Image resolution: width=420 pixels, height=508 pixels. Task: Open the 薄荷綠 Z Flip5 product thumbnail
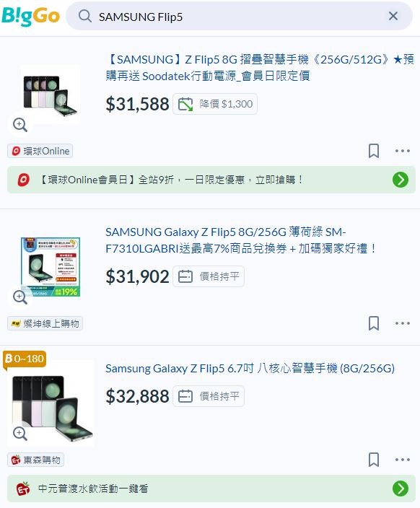coord(51,267)
